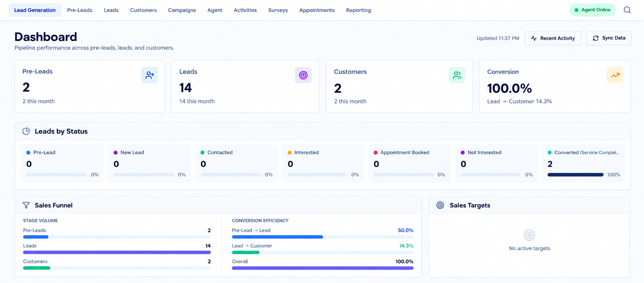Click the Pre-Leads add-user card icon

point(150,75)
